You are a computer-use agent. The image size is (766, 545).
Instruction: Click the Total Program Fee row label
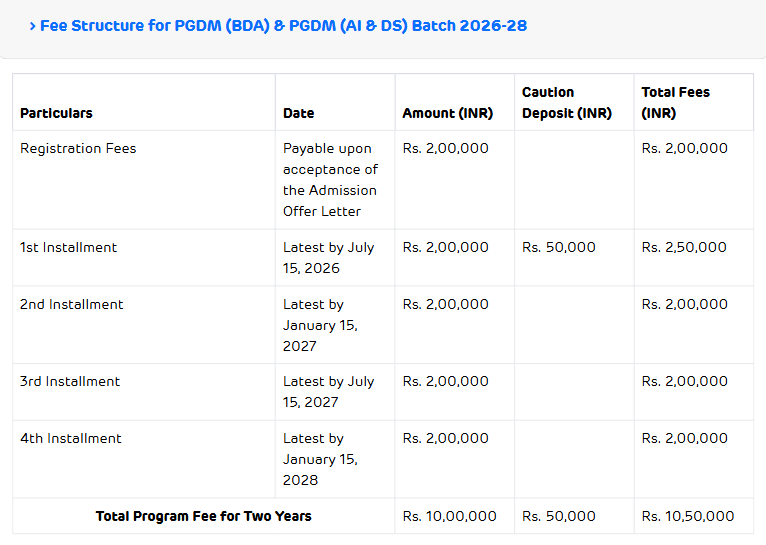coord(203,516)
